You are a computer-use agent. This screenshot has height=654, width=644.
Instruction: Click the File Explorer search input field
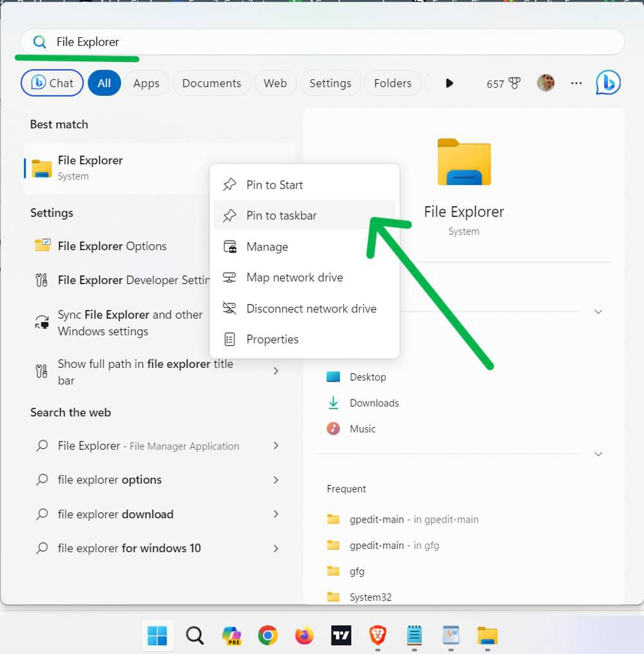322,42
